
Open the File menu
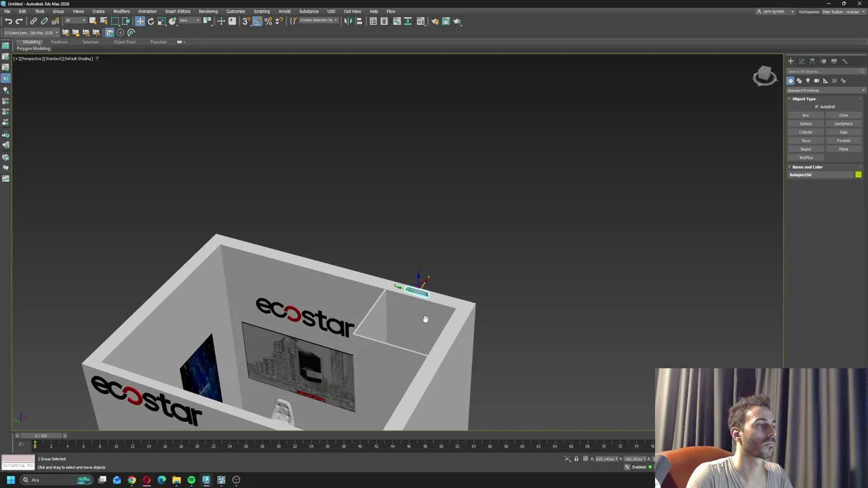point(7,12)
